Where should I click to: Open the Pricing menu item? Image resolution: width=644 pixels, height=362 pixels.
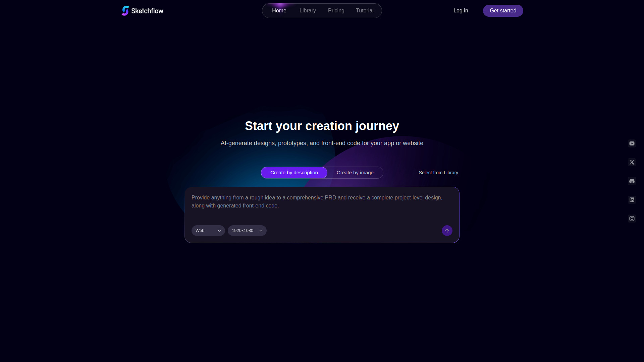(x=336, y=10)
